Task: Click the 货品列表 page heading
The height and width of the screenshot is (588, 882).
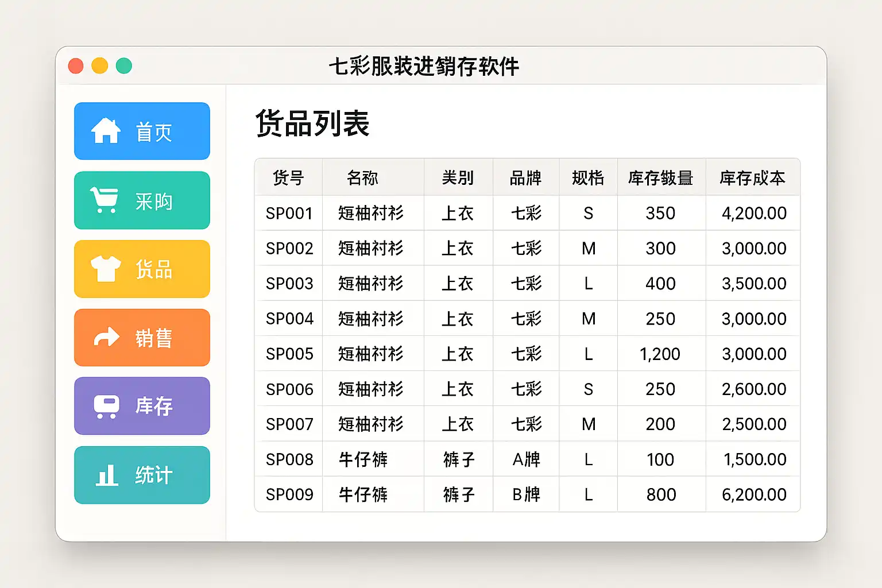Action: pos(312,123)
